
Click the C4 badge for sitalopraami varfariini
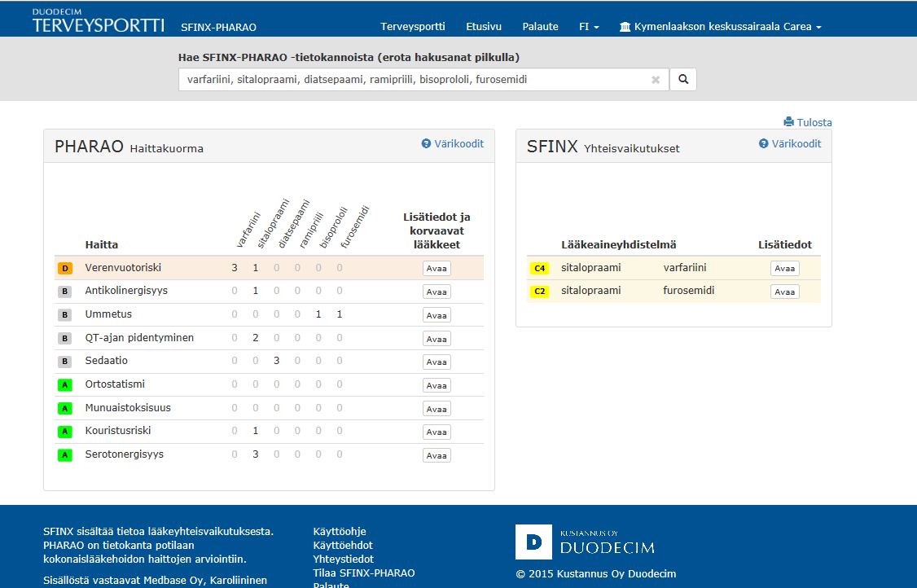pos(539,269)
